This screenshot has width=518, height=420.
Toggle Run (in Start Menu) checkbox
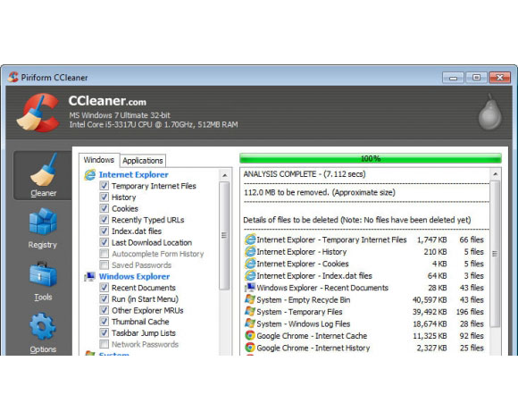click(104, 298)
